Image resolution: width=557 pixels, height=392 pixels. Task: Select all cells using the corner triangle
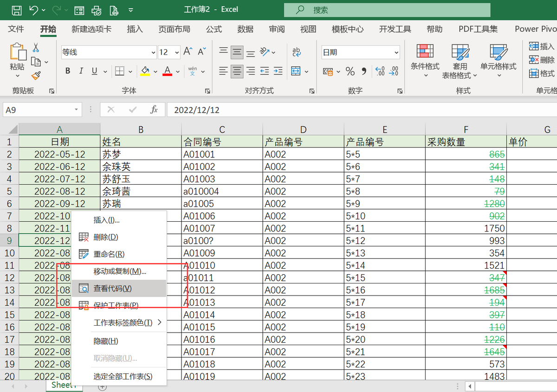coord(13,129)
